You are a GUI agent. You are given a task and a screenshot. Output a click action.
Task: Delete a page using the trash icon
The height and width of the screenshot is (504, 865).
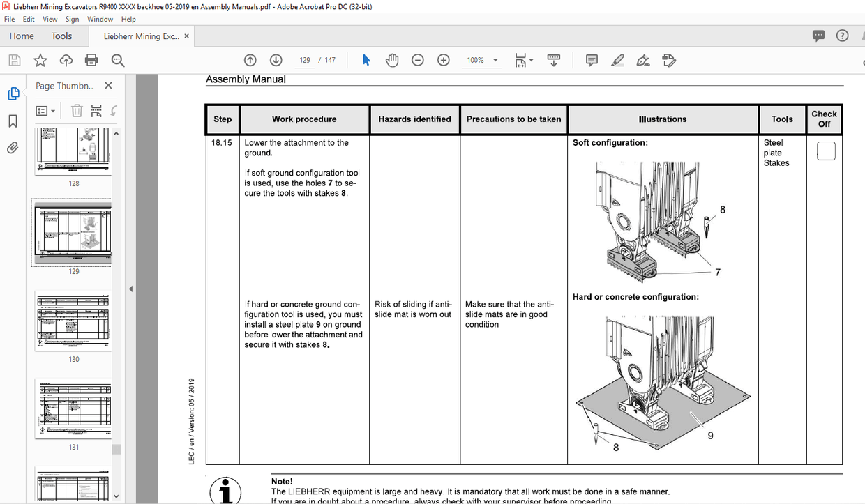coord(77,110)
